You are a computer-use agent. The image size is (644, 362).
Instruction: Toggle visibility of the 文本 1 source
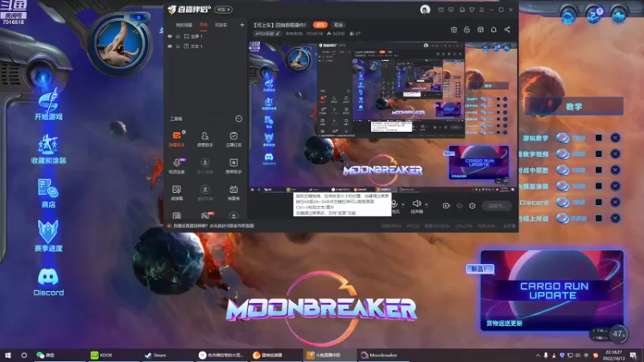pyautogui.click(x=170, y=47)
